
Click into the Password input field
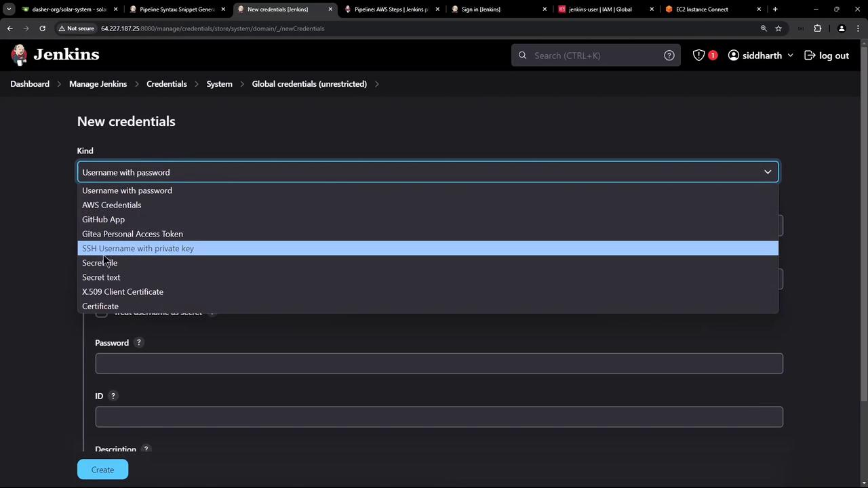[x=439, y=363]
